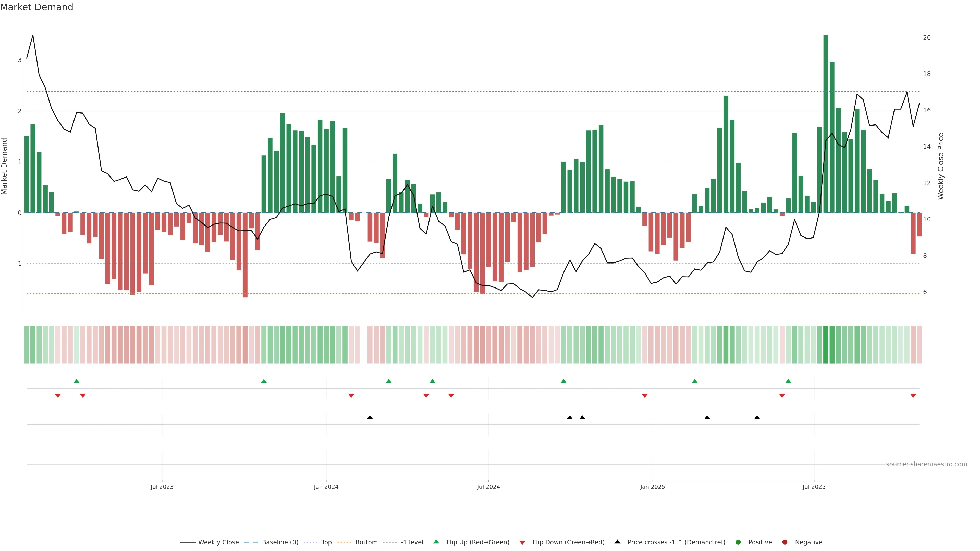Click the darkest green heatmap strip cell

coord(826,345)
